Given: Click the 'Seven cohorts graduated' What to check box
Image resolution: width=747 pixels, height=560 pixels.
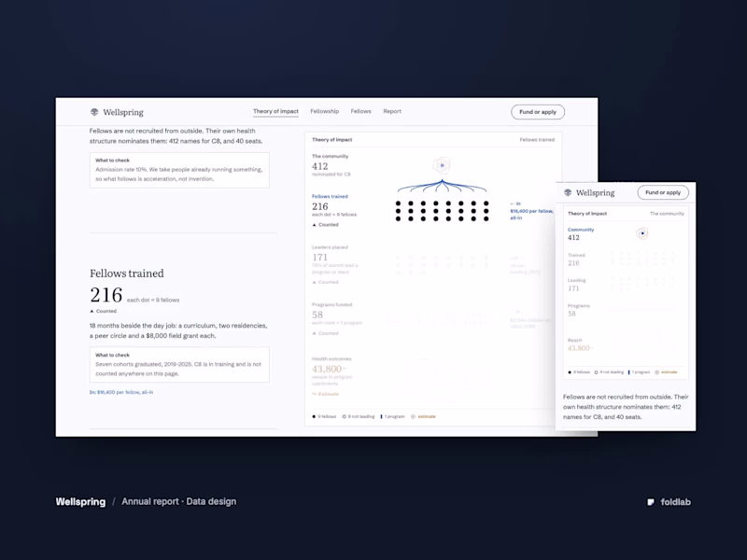Looking at the screenshot, I should (x=179, y=365).
